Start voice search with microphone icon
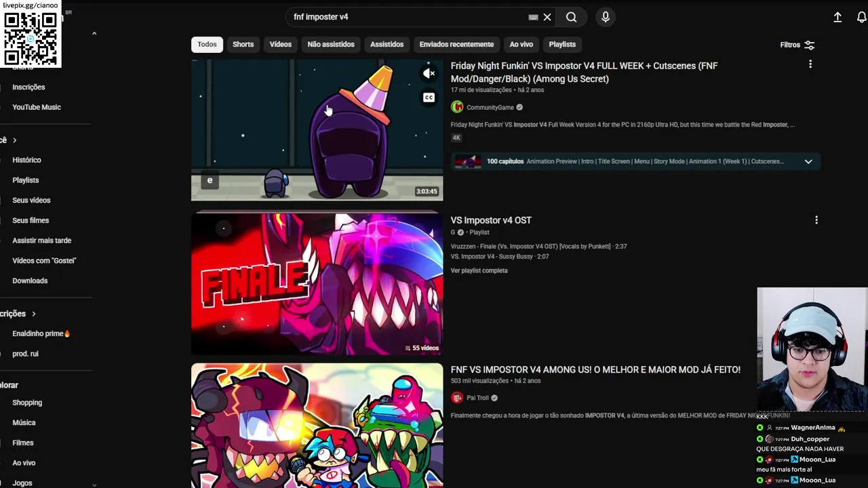 tap(606, 17)
